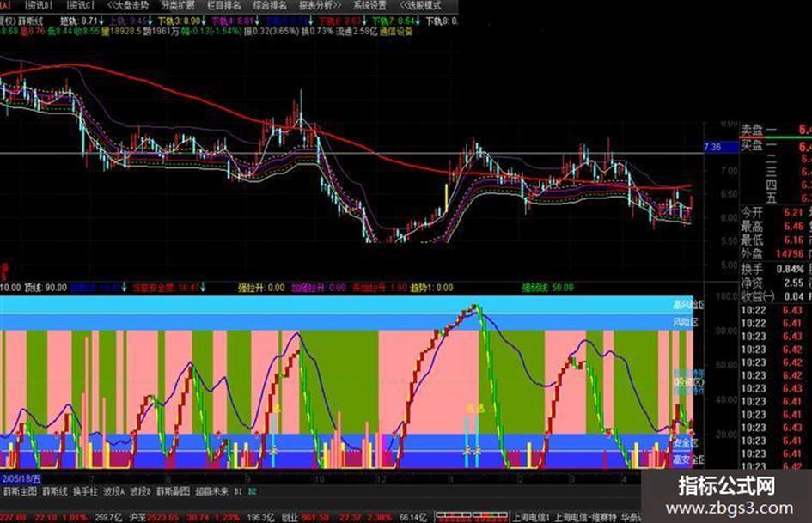Select the B2 indicator tab
This screenshot has height=523, width=812.
pos(253,491)
